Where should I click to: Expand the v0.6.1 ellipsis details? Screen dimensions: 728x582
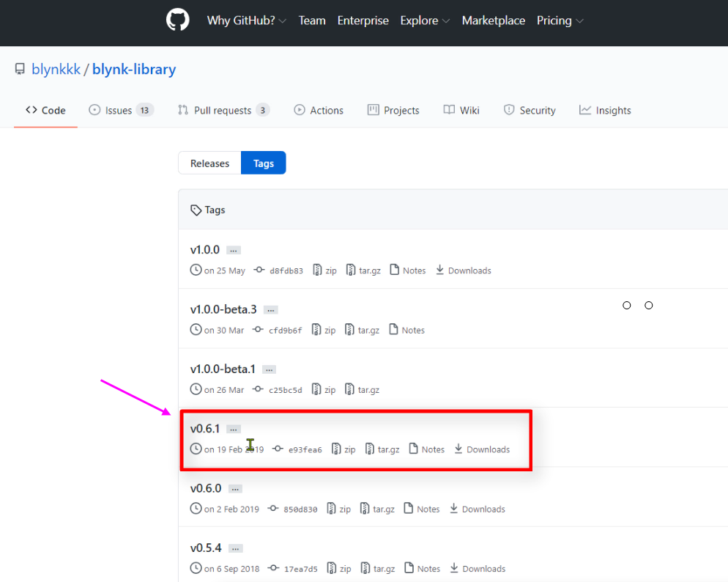[234, 430]
